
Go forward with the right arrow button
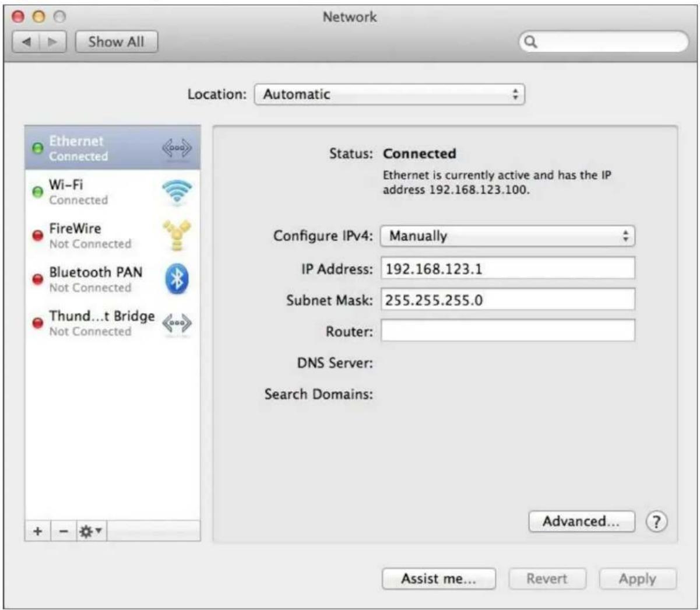point(53,42)
